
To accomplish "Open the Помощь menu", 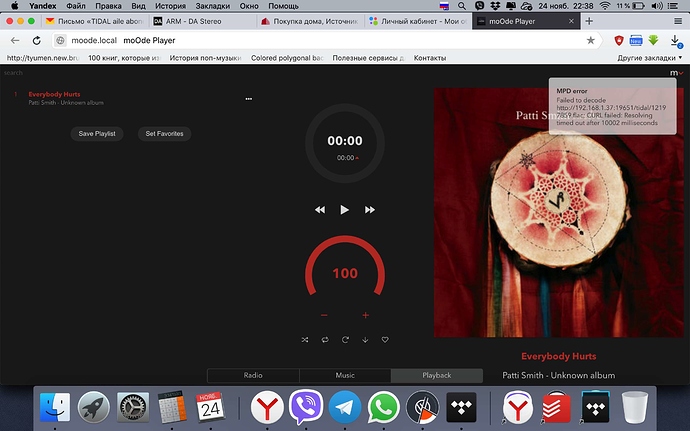I will point(283,6).
